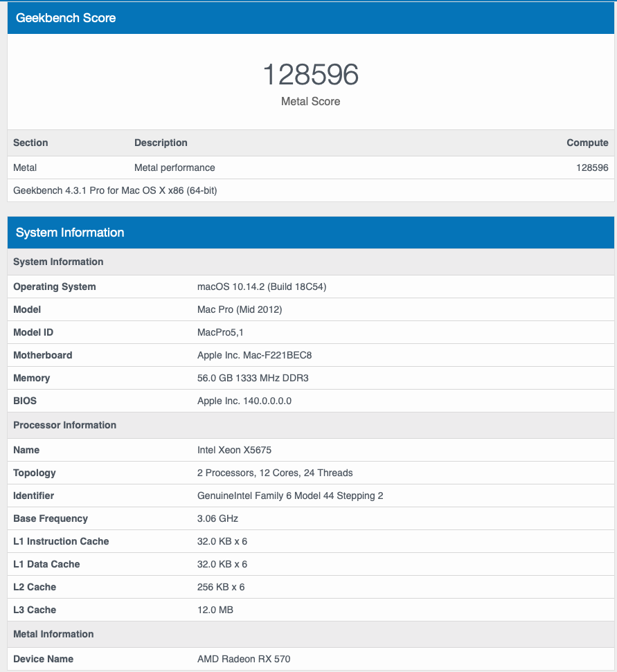
Task: Select '2 Processors, 12 Cores, 24 Threads'
Action: pos(275,473)
